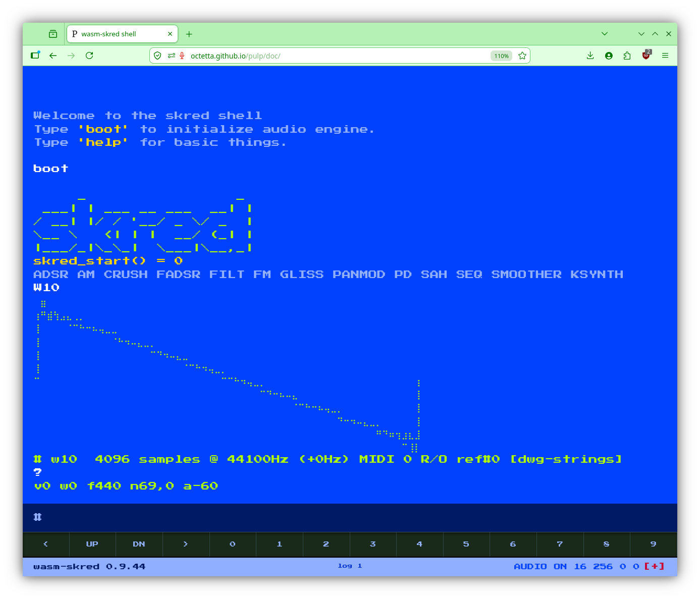Select button 9 in the key bar
This screenshot has width=700, height=599.
[x=654, y=544]
